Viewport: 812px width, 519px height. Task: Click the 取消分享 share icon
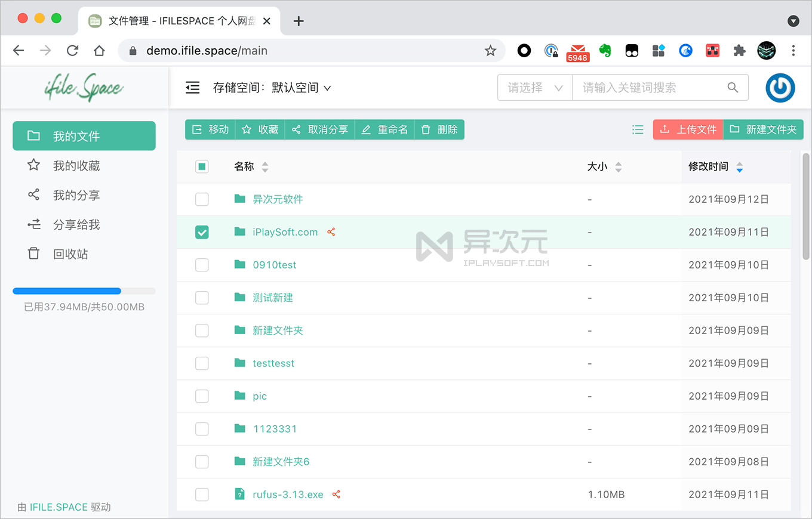[297, 129]
